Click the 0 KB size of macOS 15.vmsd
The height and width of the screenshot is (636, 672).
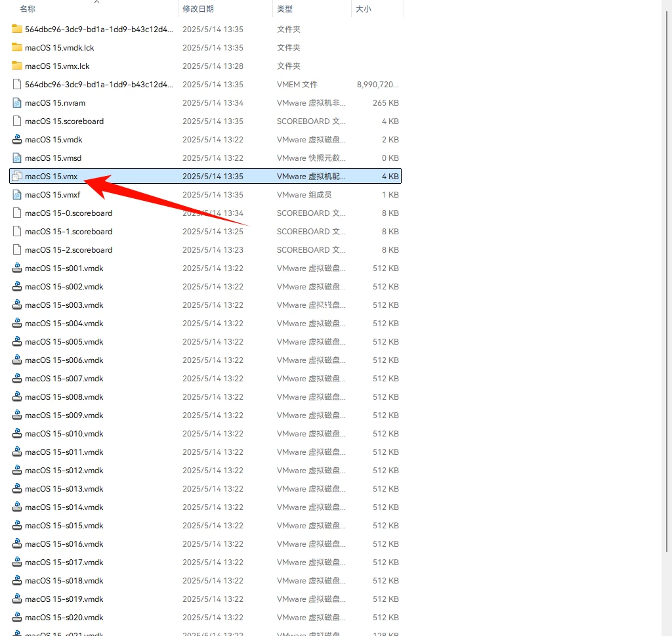pos(390,158)
